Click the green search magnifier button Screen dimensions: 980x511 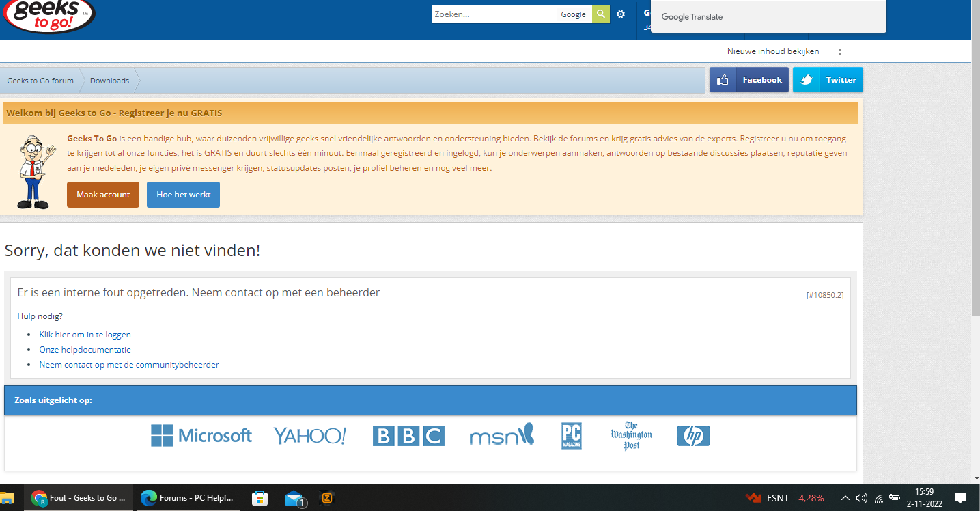click(600, 14)
